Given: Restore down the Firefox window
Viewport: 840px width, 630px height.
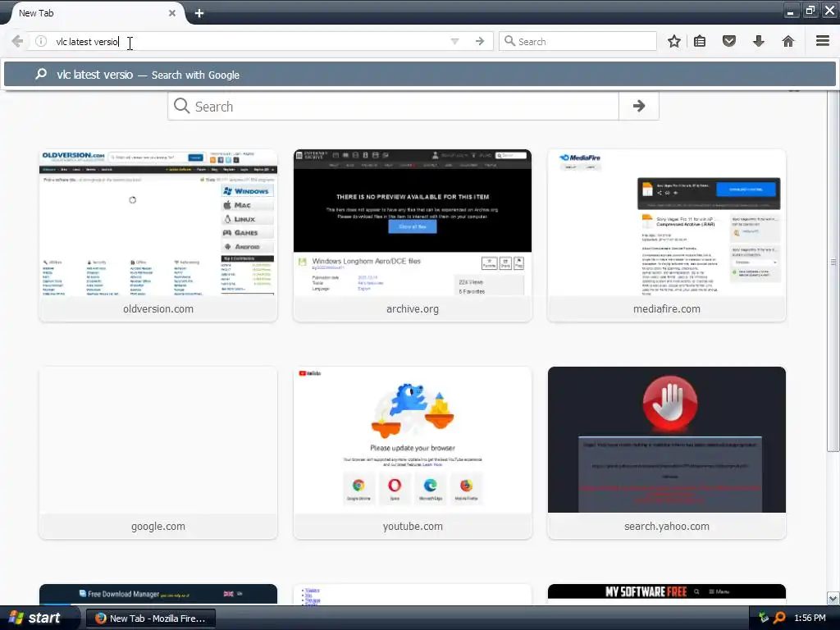Looking at the screenshot, I should [810, 11].
